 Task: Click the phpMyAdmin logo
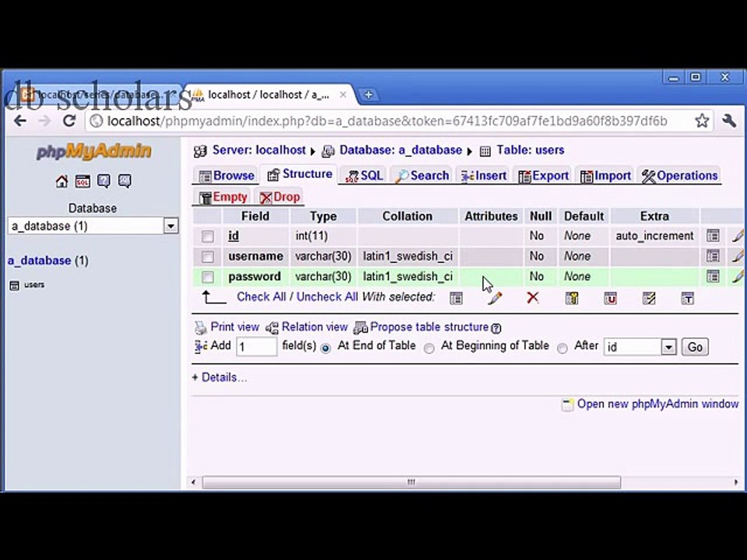[94, 152]
